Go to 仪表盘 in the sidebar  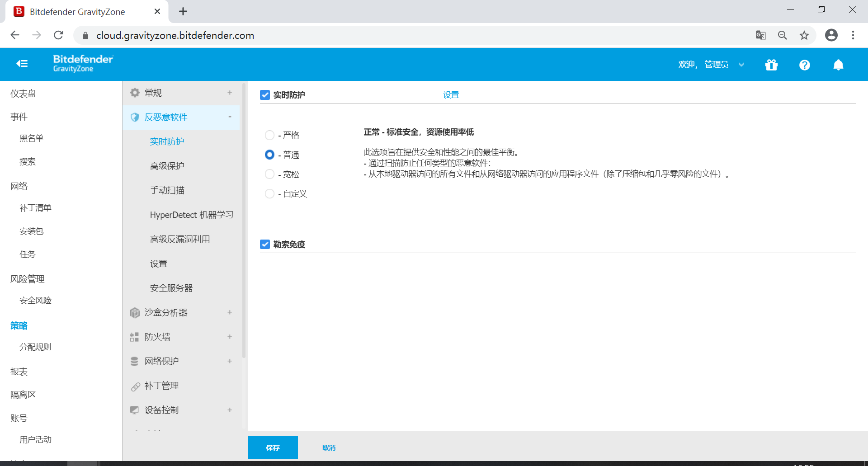[23, 94]
